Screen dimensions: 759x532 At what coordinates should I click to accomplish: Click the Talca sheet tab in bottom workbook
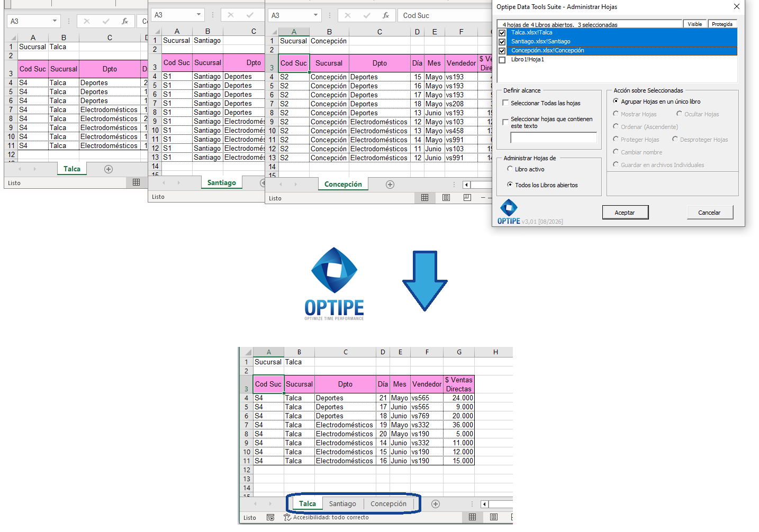[x=308, y=504]
